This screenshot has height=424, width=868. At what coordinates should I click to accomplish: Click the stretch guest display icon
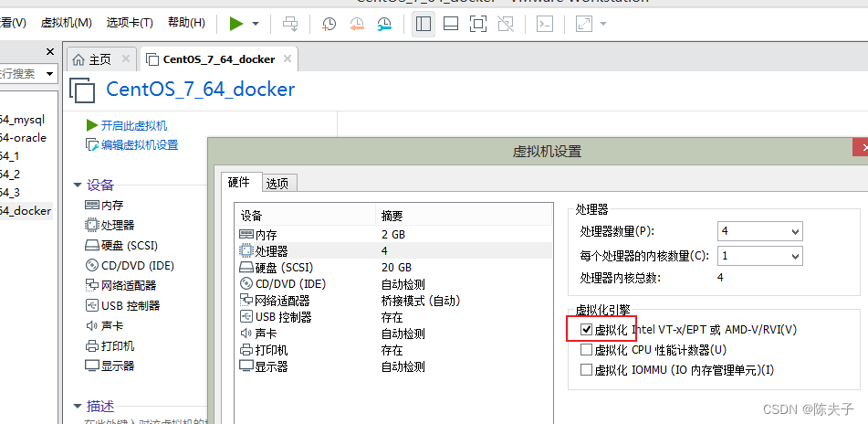tap(584, 23)
